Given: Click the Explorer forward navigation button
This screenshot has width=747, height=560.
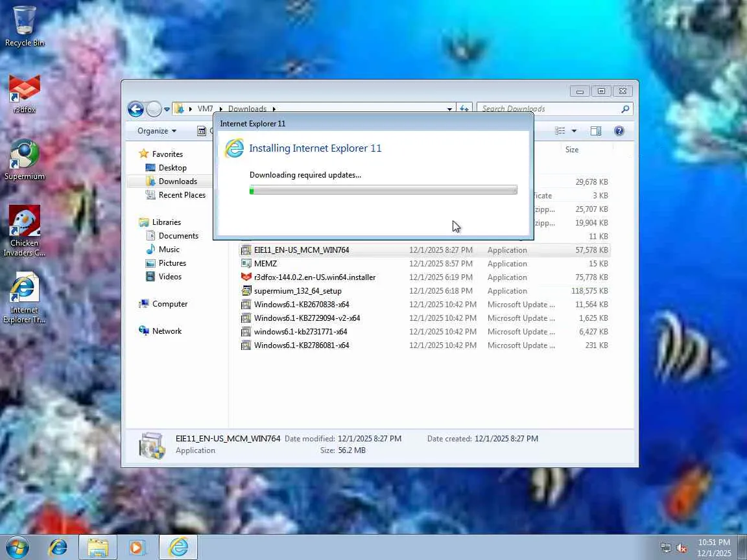Looking at the screenshot, I should click(154, 109).
